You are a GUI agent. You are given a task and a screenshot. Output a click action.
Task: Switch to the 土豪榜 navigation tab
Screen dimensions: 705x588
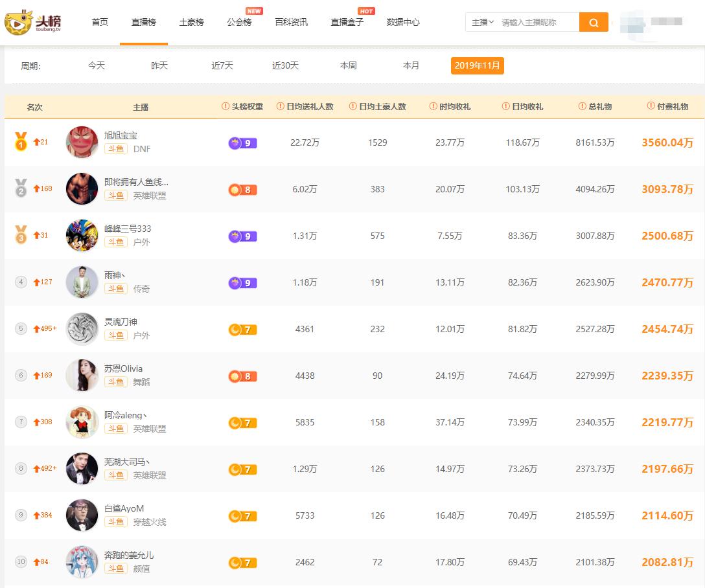tap(191, 21)
